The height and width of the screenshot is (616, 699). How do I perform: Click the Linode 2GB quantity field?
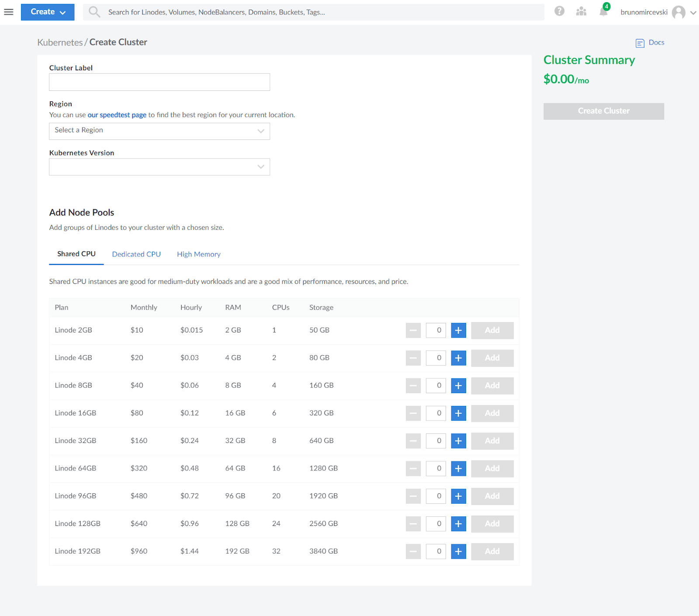click(436, 330)
